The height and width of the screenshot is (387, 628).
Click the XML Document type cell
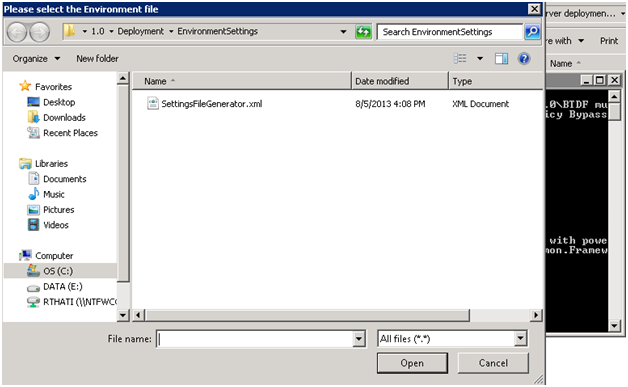click(480, 104)
